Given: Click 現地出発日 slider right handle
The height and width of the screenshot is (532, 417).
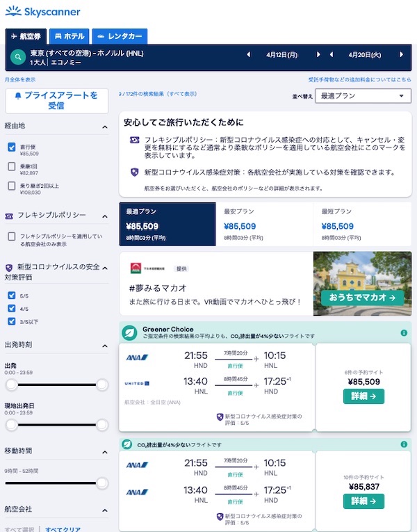Looking at the screenshot, I should 102,424.
